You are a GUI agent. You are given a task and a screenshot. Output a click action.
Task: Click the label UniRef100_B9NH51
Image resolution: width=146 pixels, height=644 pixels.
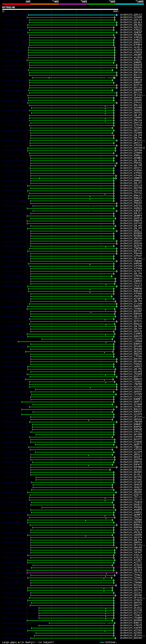131,63
